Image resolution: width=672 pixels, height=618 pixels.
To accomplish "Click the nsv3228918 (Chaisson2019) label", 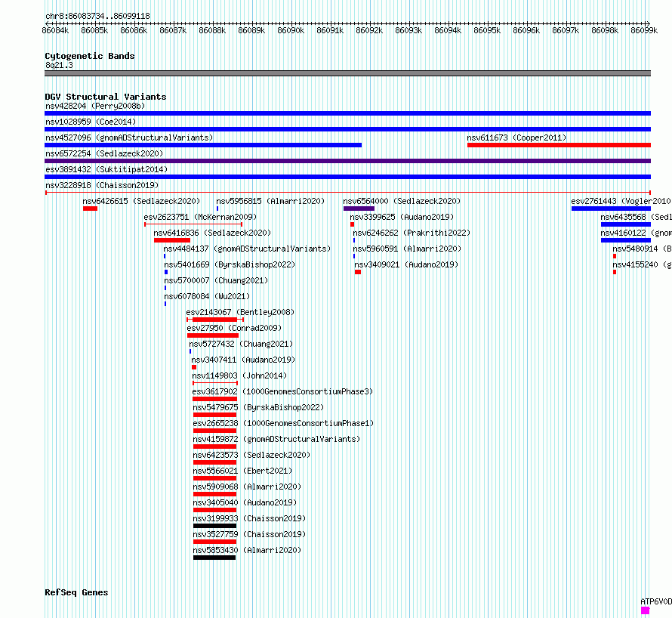I will coord(102,185).
